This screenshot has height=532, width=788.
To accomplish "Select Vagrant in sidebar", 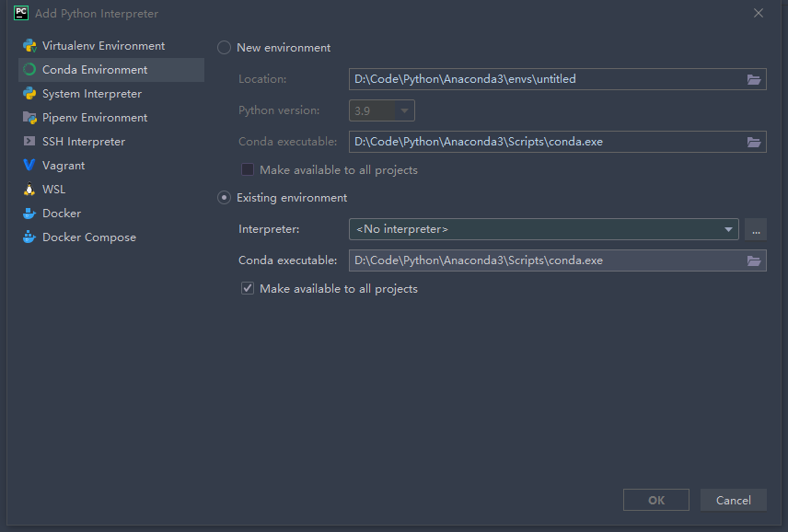I will click(111, 166).
